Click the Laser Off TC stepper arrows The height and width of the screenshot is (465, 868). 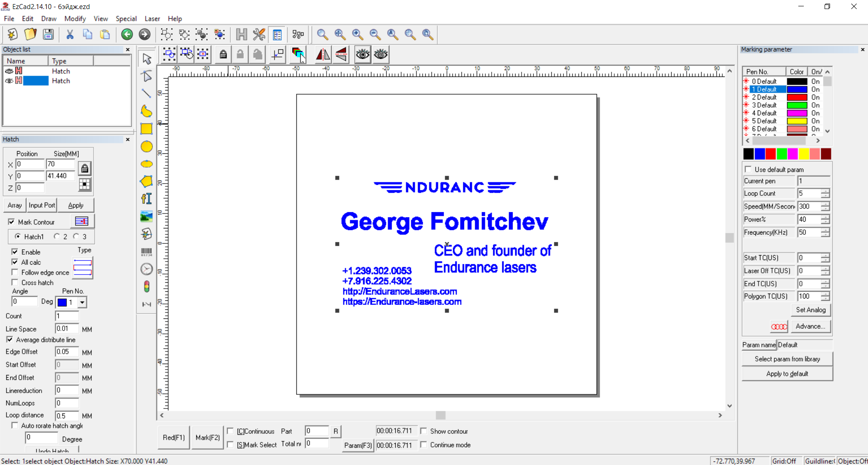(x=825, y=271)
